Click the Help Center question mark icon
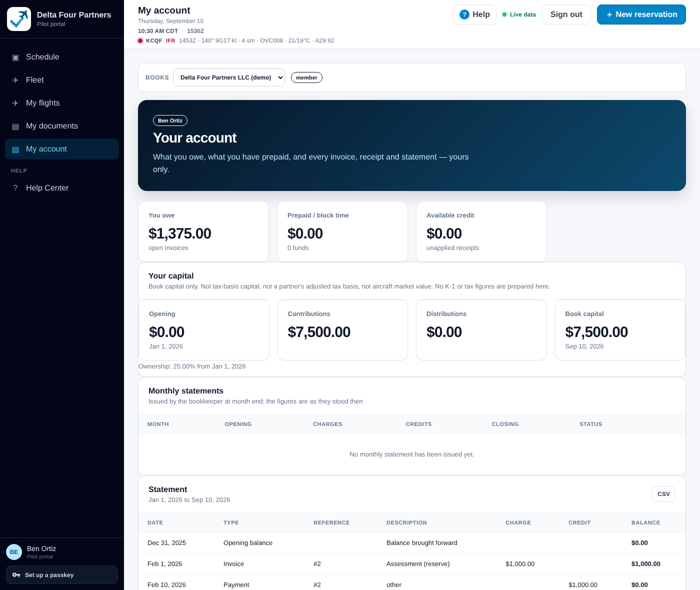 tap(15, 188)
